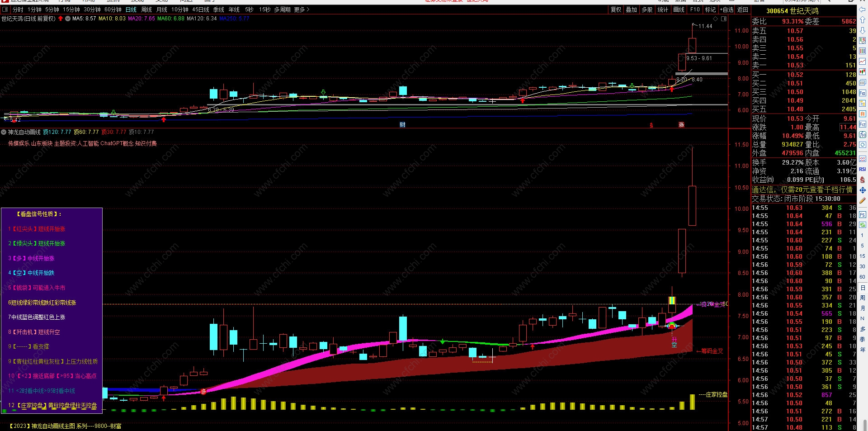
Task: Click the MA5: 8.57 indicator label
Action: pos(84,19)
